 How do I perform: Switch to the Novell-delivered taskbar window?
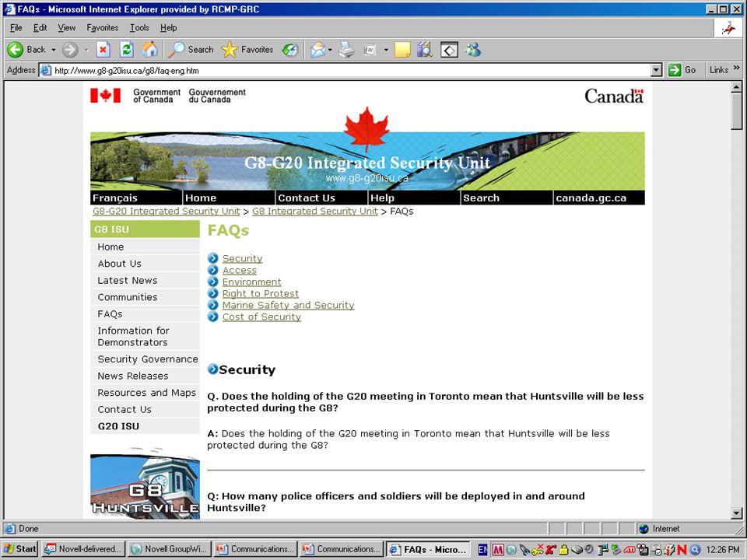[x=83, y=549]
